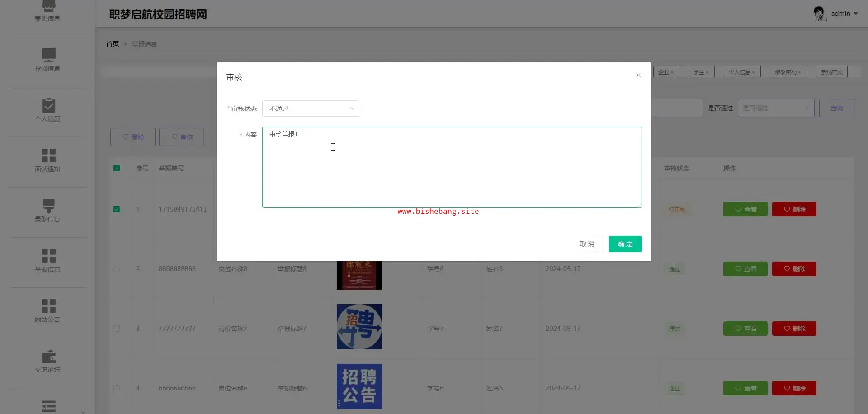Image resolution: width=868 pixels, height=414 pixels.
Task: Click the 姓名7 cell
Action: click(495, 329)
